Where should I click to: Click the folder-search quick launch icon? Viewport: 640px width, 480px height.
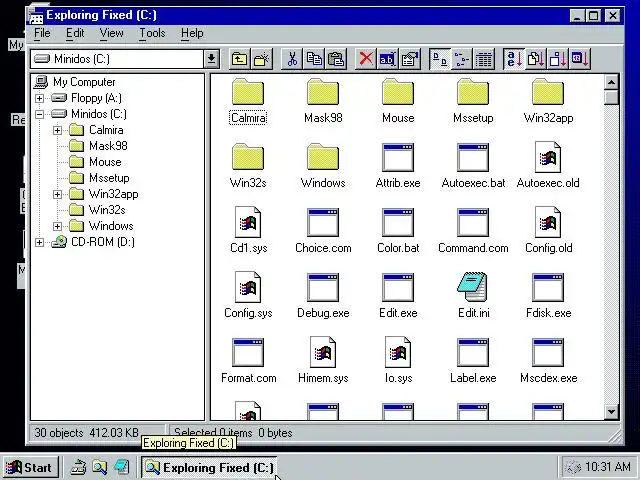point(99,467)
